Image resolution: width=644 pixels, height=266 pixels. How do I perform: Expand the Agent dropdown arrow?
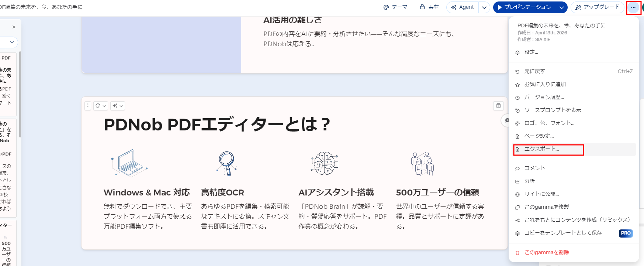pos(484,7)
